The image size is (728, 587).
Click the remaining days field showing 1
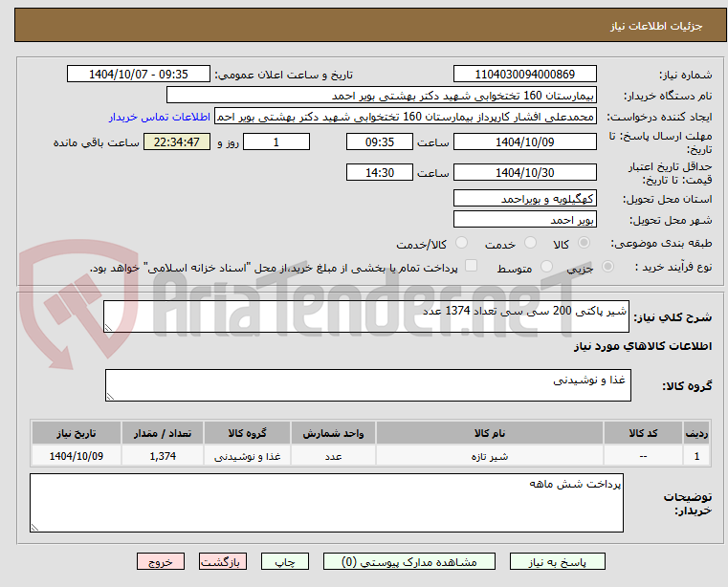point(276,142)
